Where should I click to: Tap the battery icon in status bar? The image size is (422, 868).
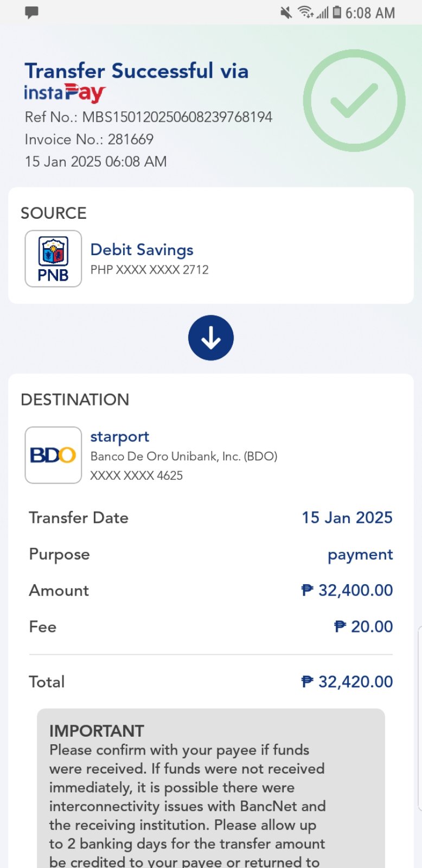pyautogui.click(x=337, y=12)
